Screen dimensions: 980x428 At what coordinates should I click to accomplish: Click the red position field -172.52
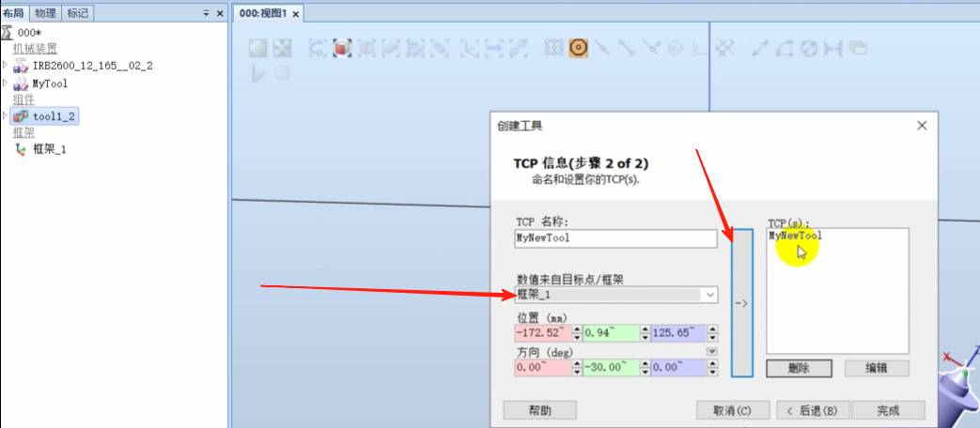pos(543,333)
